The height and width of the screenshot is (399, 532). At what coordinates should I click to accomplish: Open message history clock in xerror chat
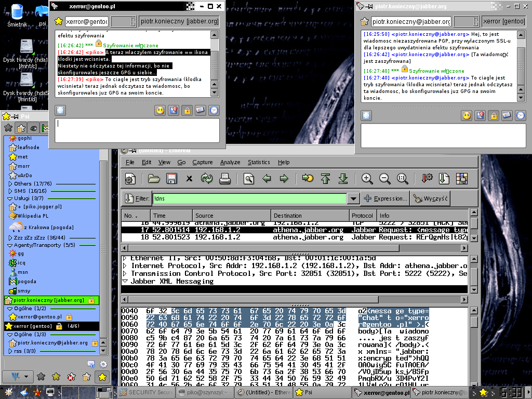214,110
